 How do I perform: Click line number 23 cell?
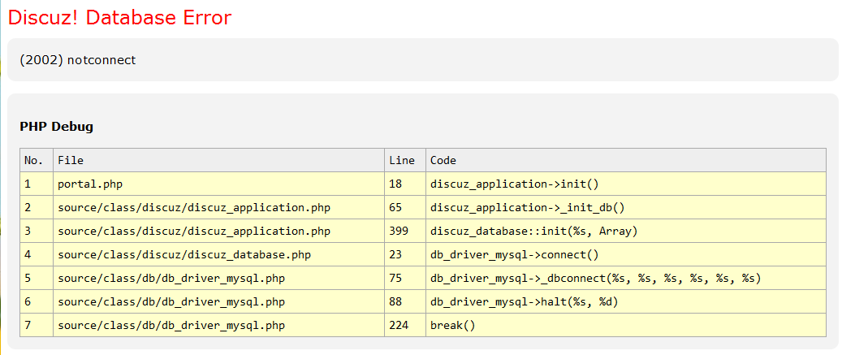(x=405, y=254)
